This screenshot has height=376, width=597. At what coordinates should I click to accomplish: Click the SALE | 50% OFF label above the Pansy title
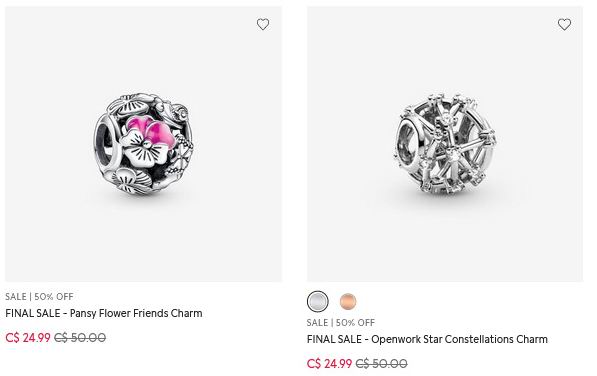[39, 296]
